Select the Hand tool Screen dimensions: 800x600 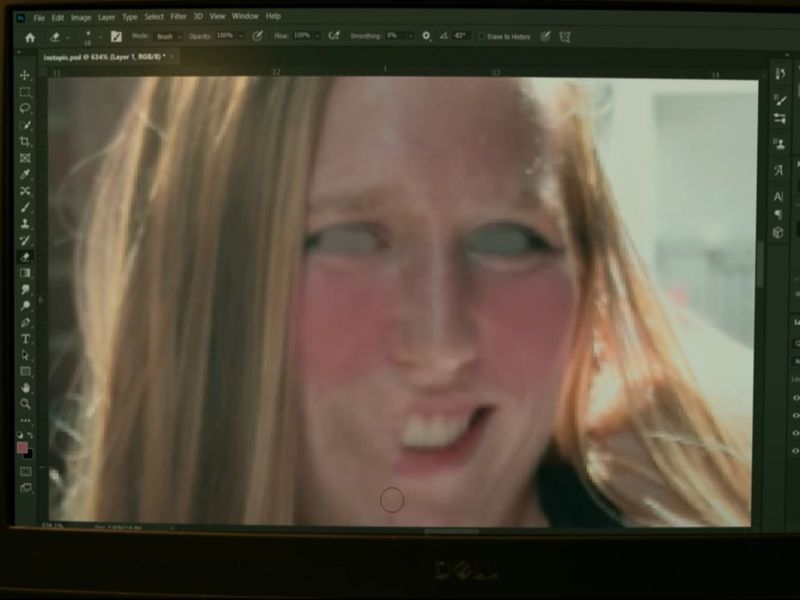pos(26,388)
